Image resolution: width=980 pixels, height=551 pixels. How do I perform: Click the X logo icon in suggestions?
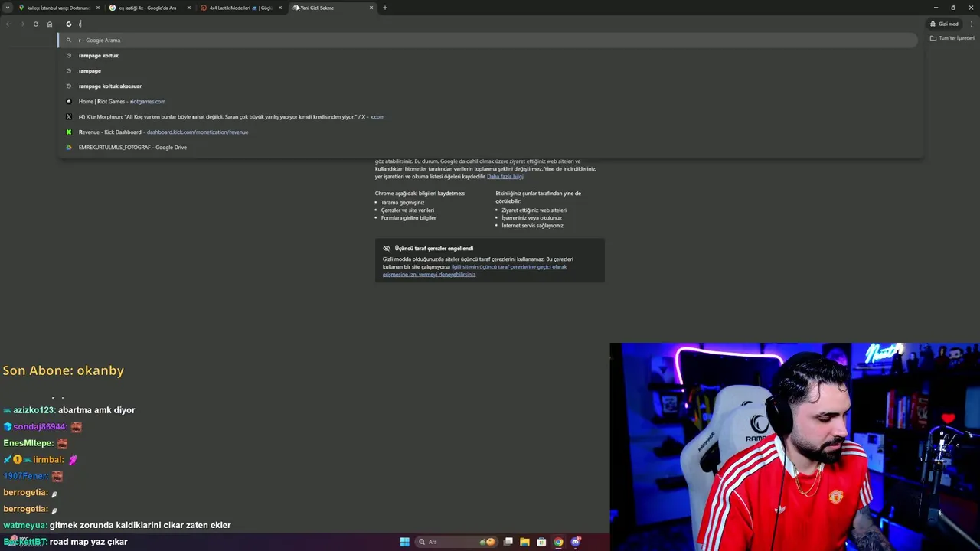[x=69, y=116]
